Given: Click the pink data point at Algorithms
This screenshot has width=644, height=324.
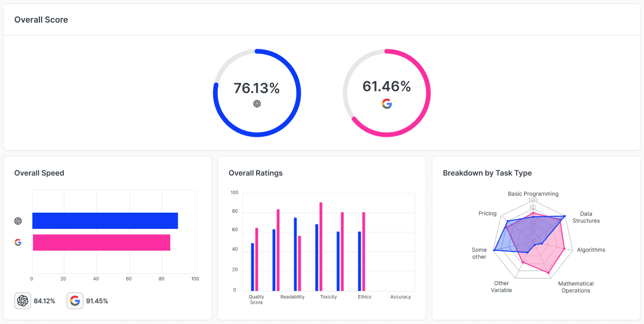Looking at the screenshot, I should pyautogui.click(x=564, y=248).
